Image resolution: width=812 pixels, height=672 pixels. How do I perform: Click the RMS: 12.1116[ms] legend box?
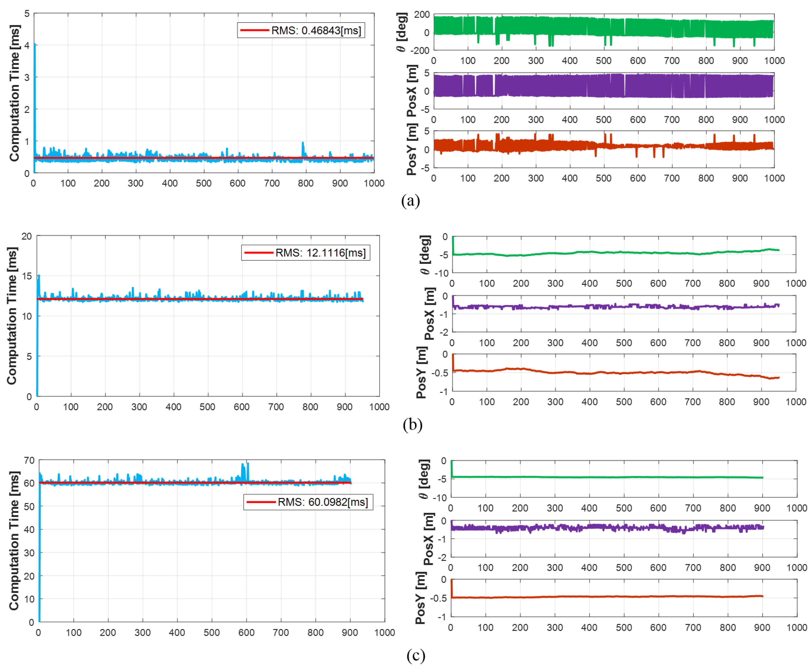coord(305,253)
